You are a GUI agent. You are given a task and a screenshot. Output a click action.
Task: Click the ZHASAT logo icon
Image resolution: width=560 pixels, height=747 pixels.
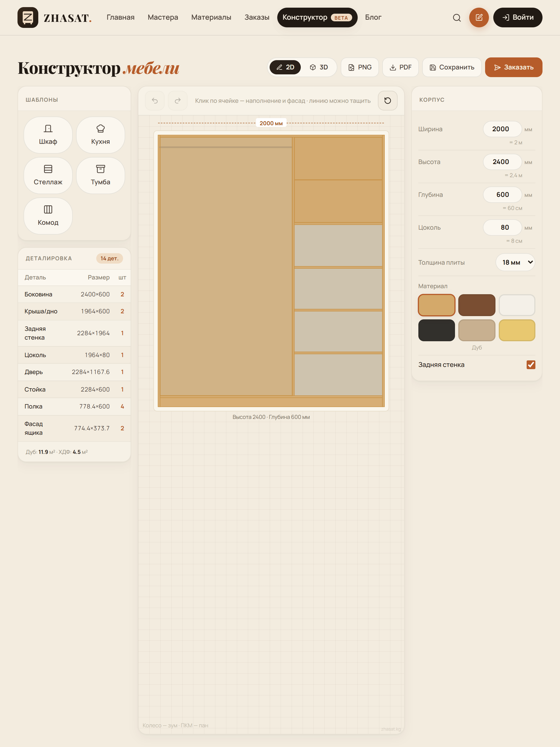(x=28, y=17)
